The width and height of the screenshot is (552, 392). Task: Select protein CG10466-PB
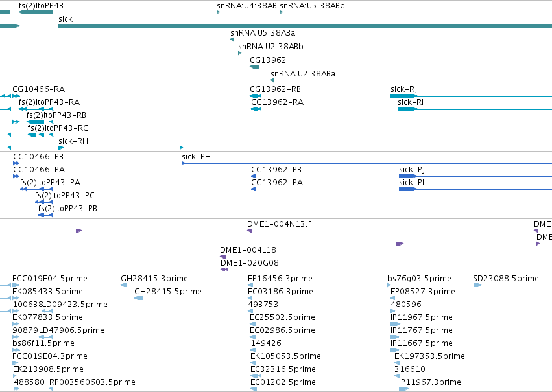click(x=38, y=157)
